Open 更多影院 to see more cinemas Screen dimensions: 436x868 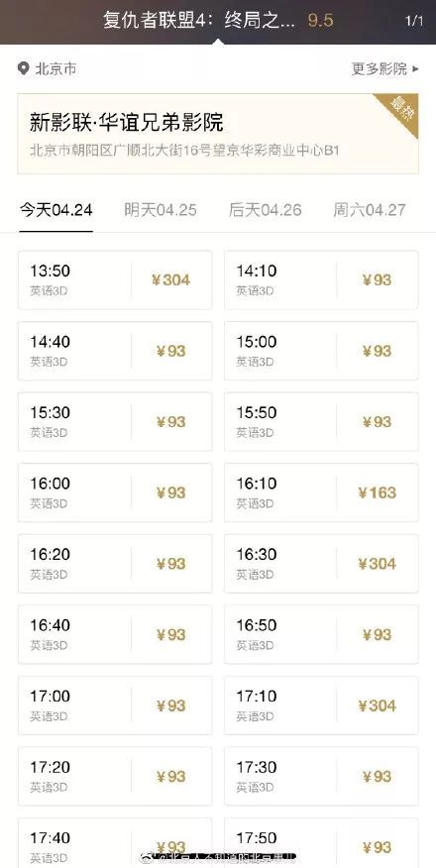[x=385, y=68]
